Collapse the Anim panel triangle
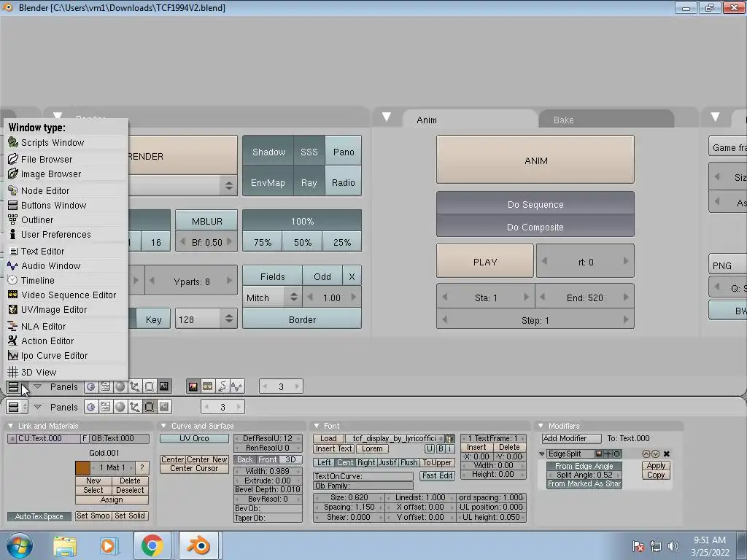Screen dimensions: 747x560 coord(387,117)
